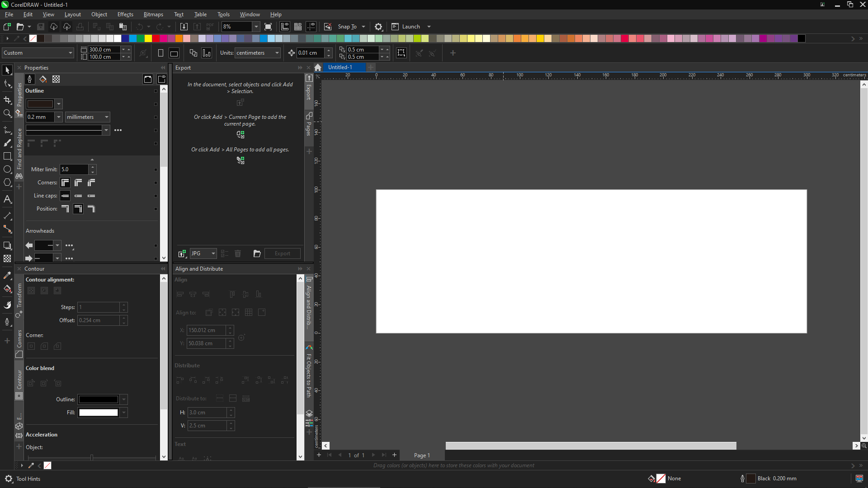
Task: Click the Import icon in standard toolbar
Action: [184, 27]
